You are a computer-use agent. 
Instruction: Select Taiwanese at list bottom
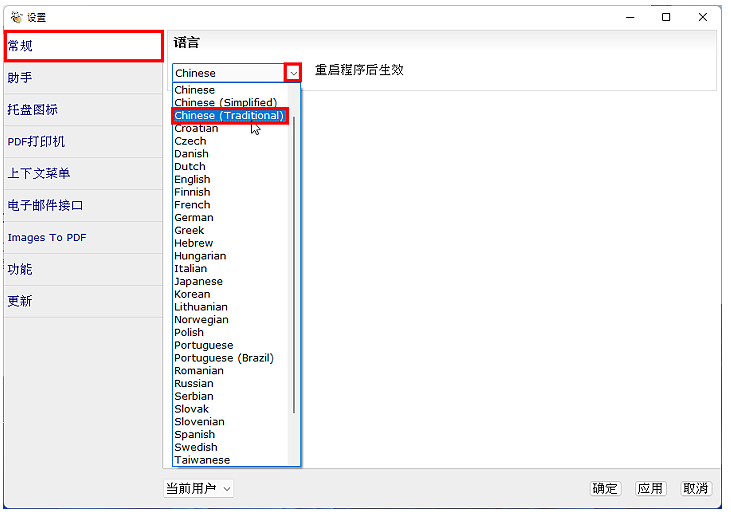point(230,460)
